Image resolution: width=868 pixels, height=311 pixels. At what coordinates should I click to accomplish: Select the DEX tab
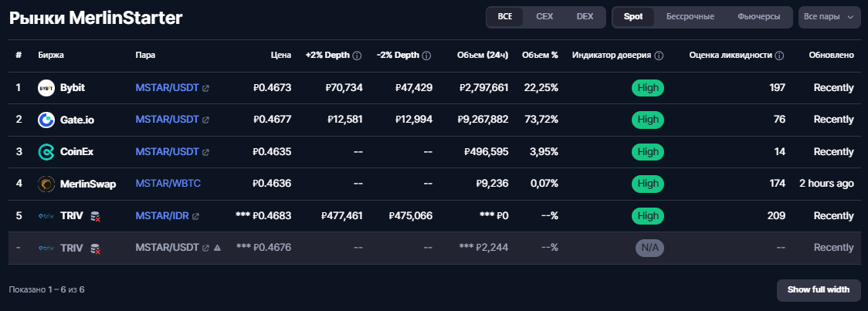585,17
